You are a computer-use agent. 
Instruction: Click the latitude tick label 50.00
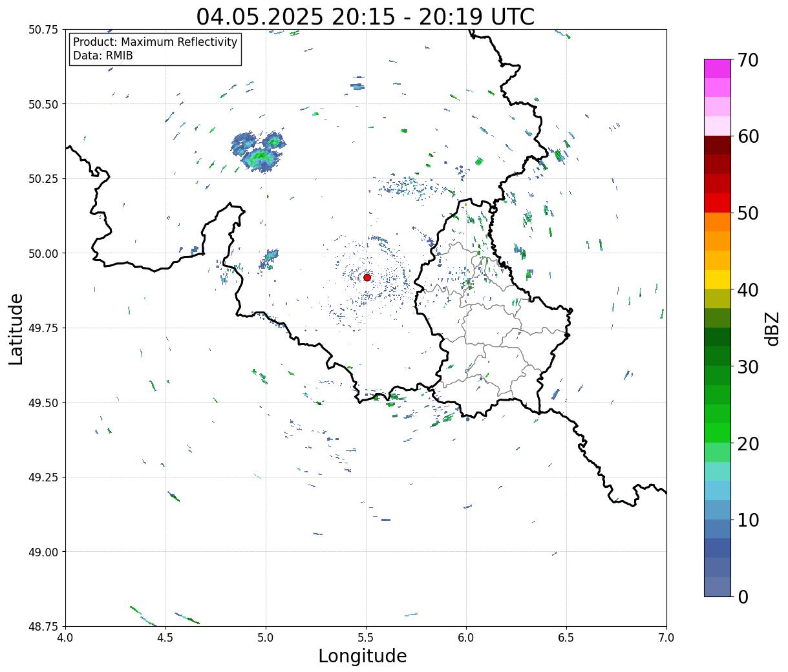[x=43, y=253]
